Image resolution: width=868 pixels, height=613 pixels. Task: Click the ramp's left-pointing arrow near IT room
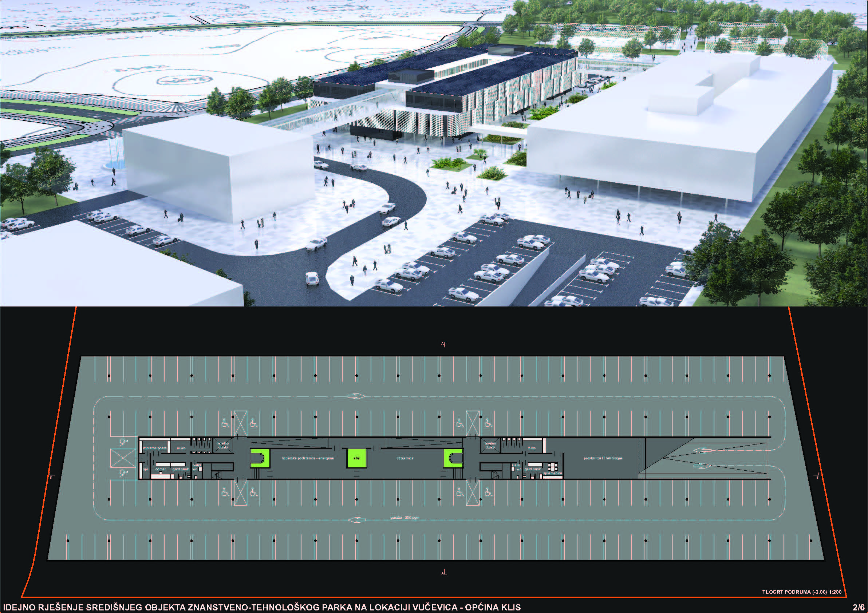pos(702,450)
